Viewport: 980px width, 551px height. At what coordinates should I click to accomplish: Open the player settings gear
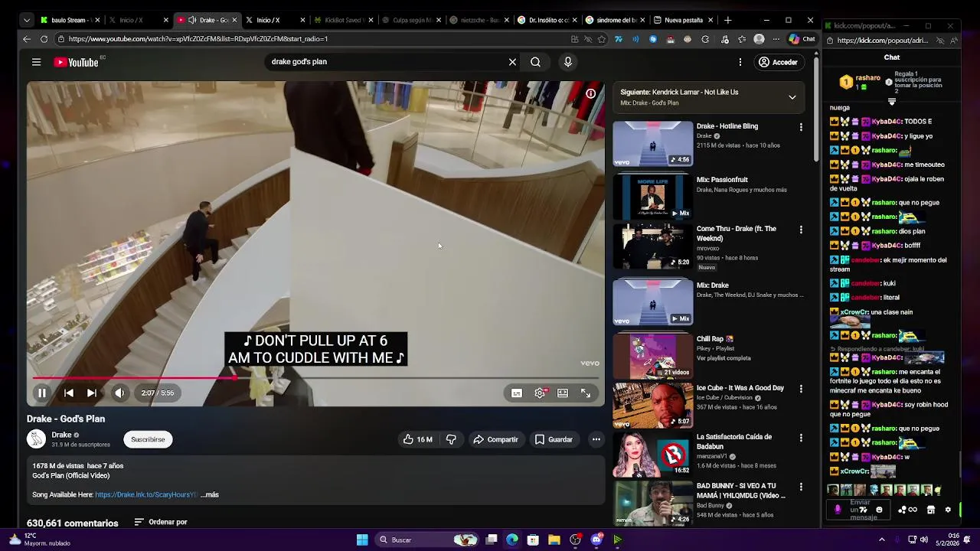tap(540, 393)
